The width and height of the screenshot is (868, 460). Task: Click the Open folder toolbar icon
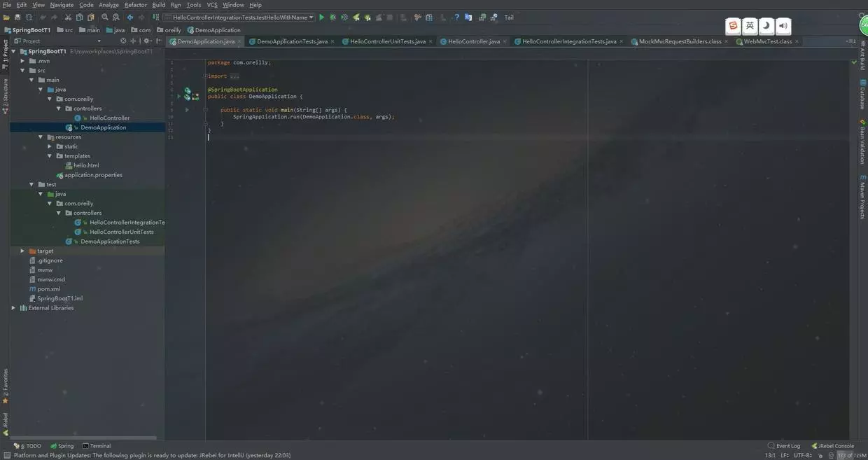tap(6, 18)
